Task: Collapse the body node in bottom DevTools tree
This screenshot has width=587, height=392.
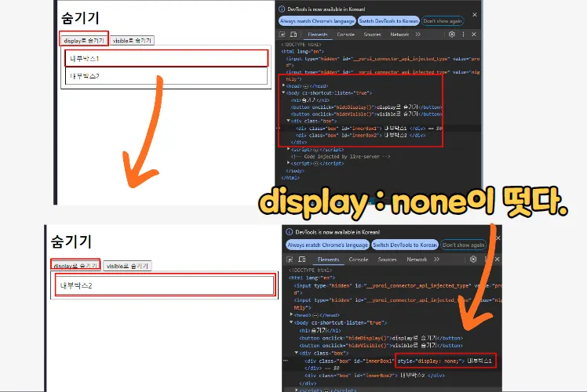Action: tap(292, 322)
